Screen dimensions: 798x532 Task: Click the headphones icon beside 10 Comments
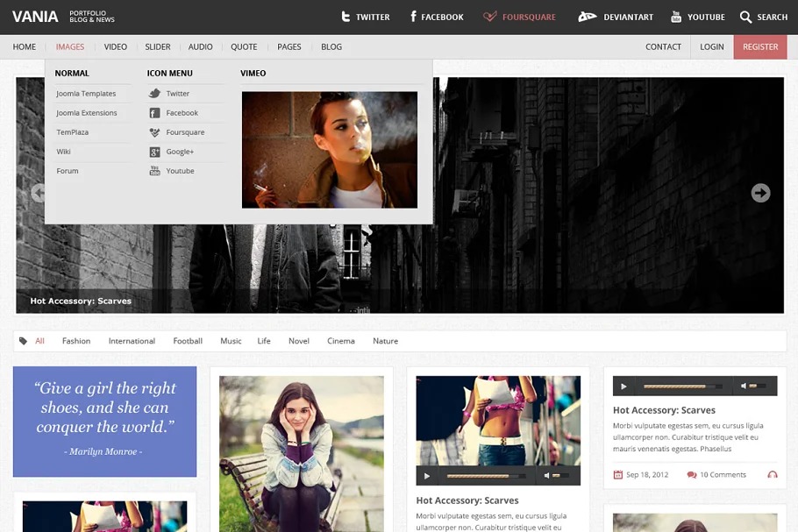coord(772,475)
